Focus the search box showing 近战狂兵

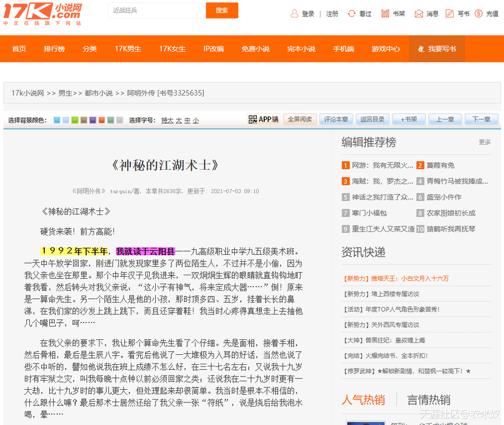click(x=157, y=11)
